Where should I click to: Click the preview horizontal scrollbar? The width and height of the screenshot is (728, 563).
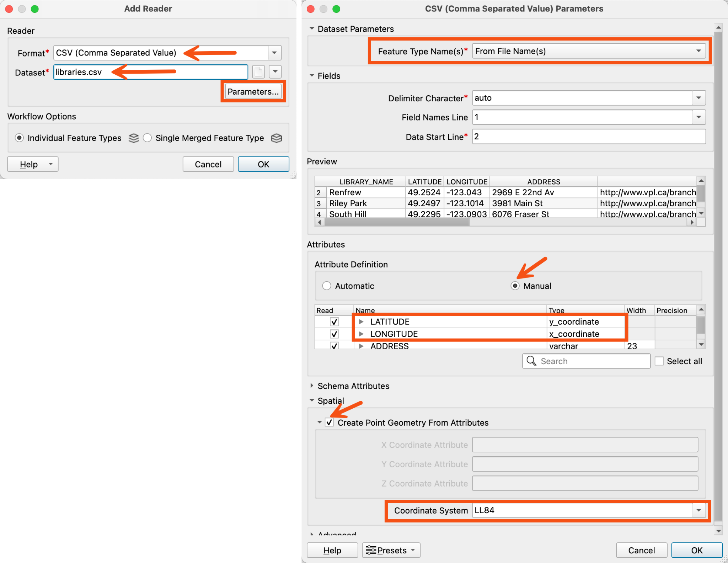(x=397, y=222)
